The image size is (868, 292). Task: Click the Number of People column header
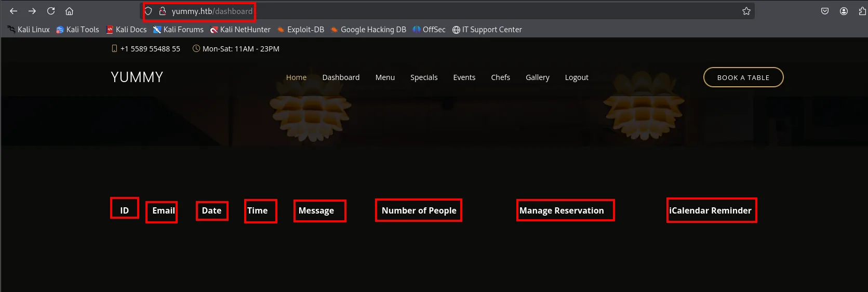(419, 210)
